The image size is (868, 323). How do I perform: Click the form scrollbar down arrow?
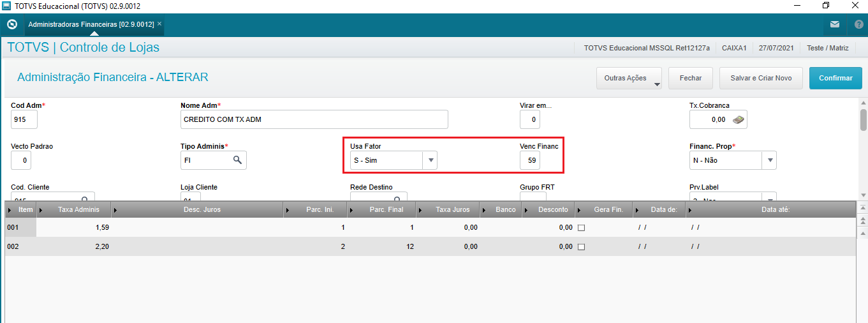point(863,195)
